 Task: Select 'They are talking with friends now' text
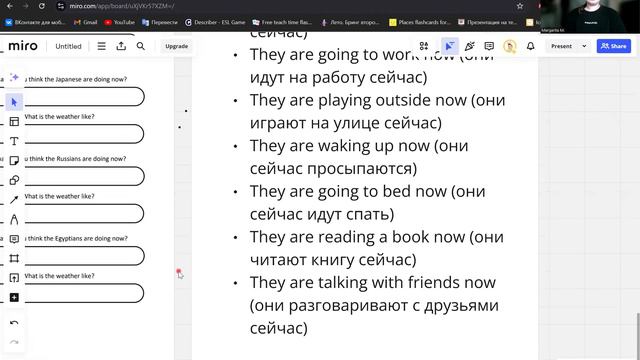pos(373,282)
